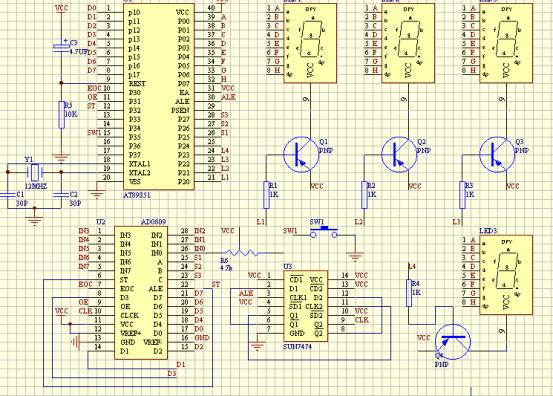Viewport: 553px width, 396px height.
Task: Select the seven-segment display above Q1
Action: (310, 43)
